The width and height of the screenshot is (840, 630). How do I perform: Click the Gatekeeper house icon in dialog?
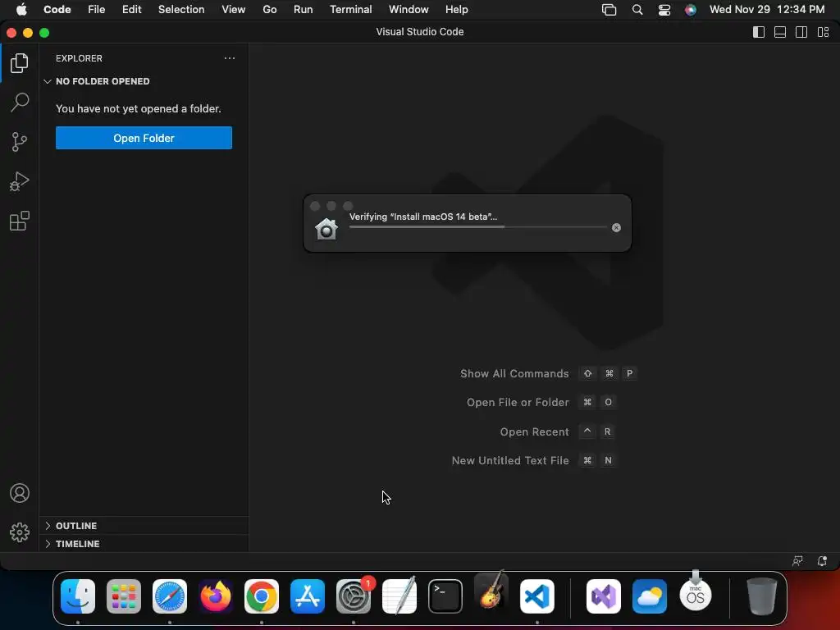point(326,229)
